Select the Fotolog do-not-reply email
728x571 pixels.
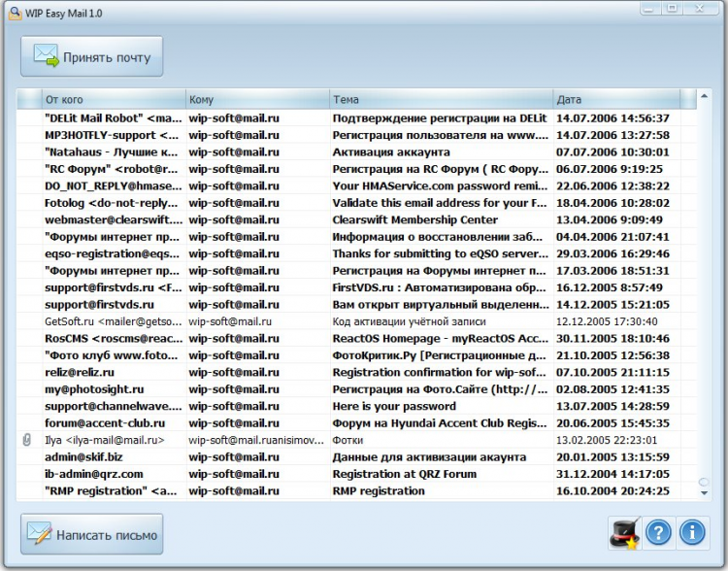click(356, 203)
